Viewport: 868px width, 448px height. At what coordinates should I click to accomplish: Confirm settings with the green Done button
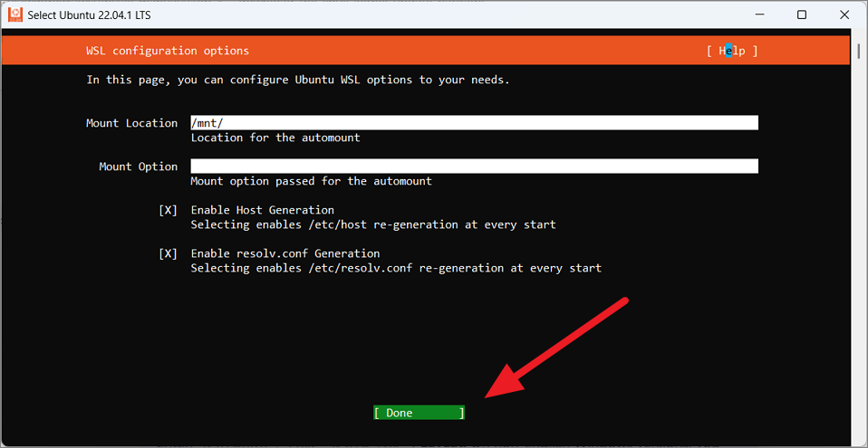click(x=420, y=413)
